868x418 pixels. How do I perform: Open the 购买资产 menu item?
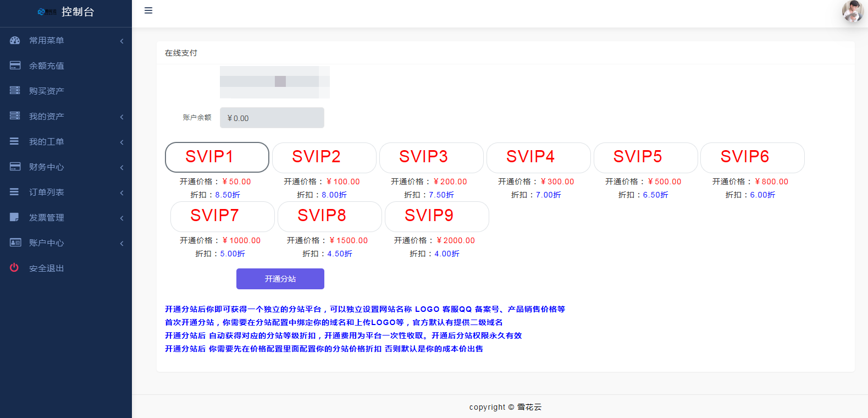coord(47,91)
